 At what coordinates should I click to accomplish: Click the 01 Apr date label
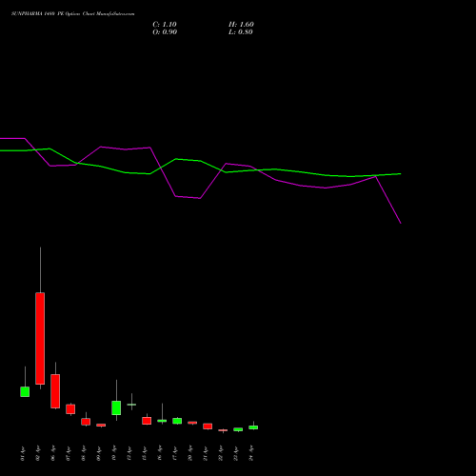click(x=23, y=453)
